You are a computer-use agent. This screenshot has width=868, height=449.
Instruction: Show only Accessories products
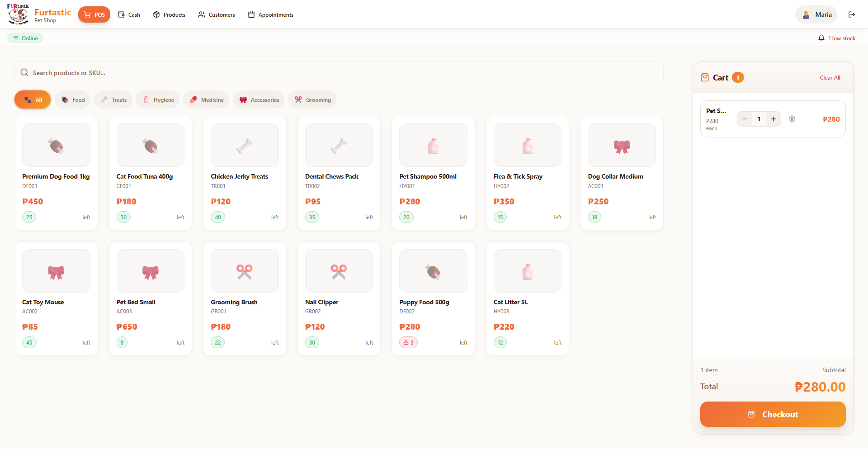pos(259,100)
